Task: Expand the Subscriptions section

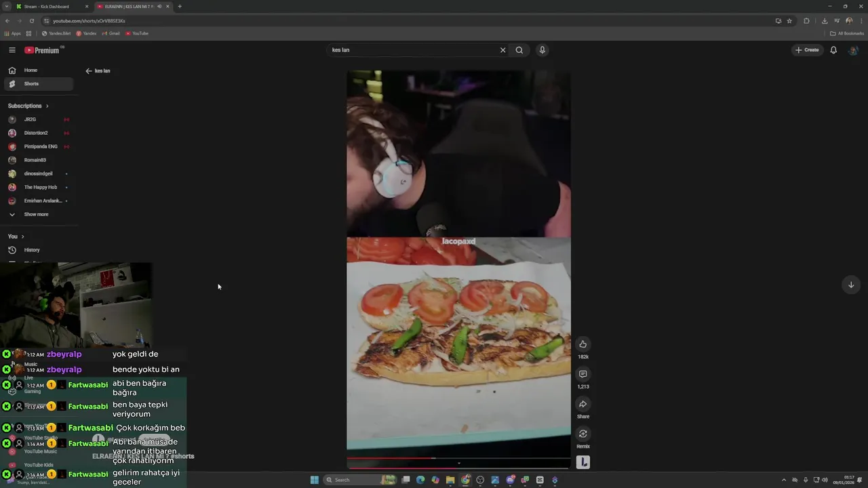Action: [28, 106]
